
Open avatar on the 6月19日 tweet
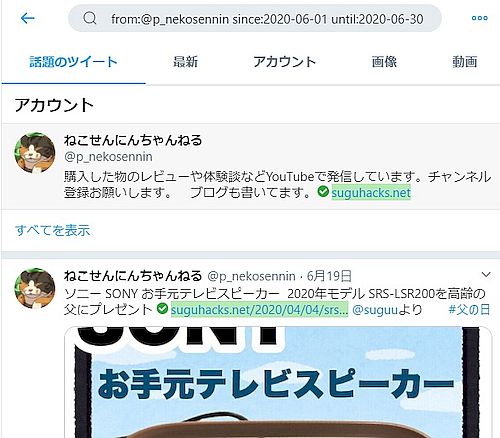35,288
